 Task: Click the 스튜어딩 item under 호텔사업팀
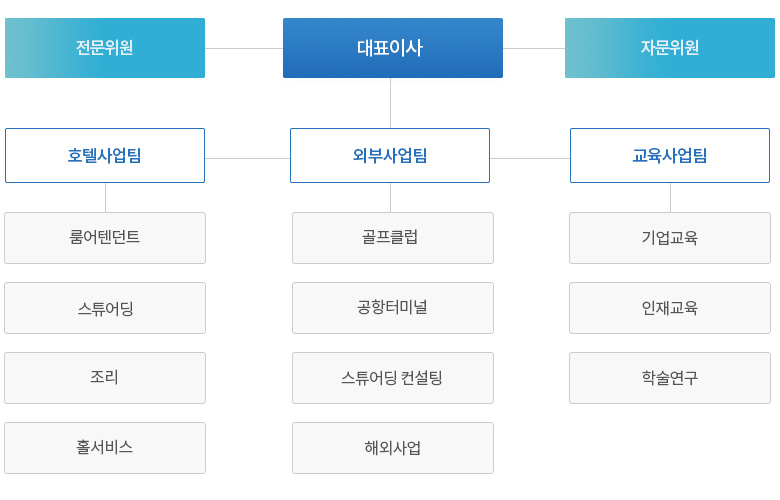105,308
